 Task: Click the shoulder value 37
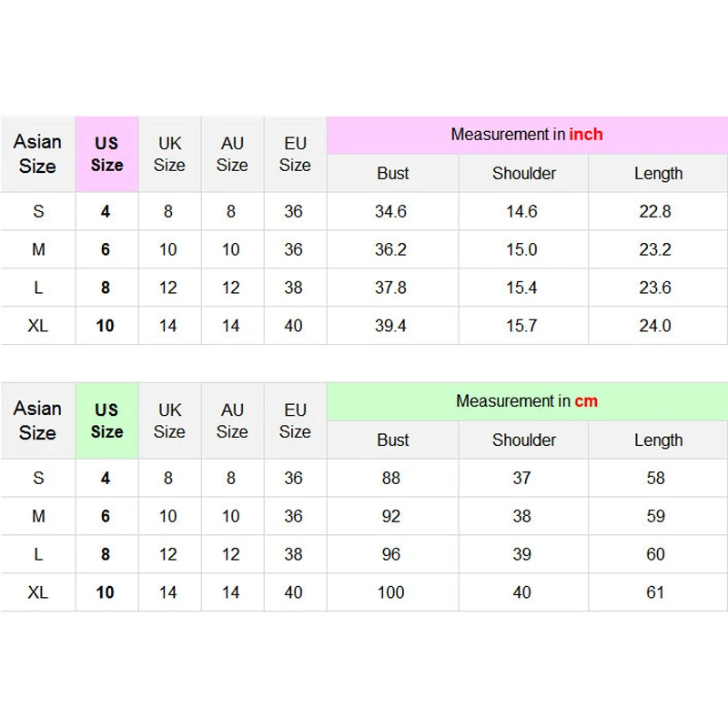point(521,478)
